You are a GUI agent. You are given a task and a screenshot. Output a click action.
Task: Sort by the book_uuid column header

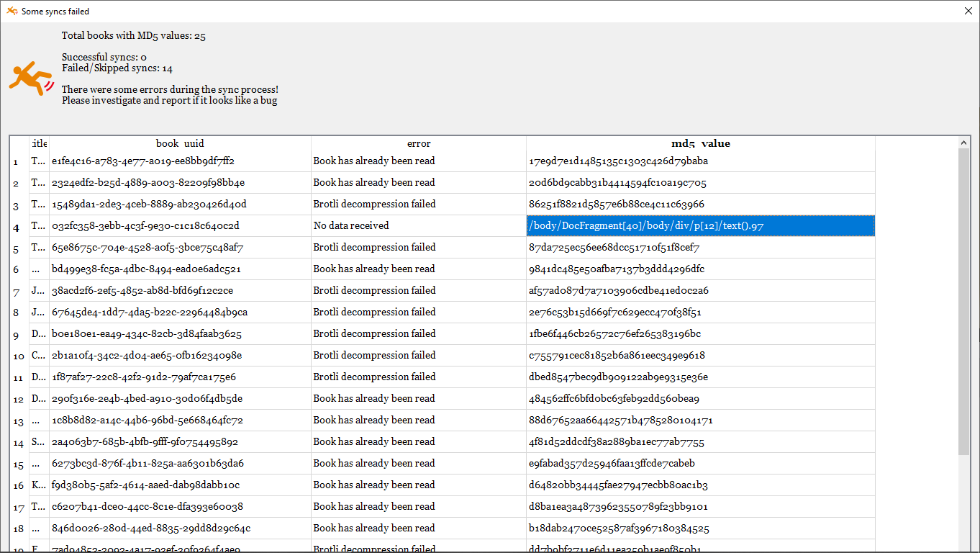(x=180, y=143)
